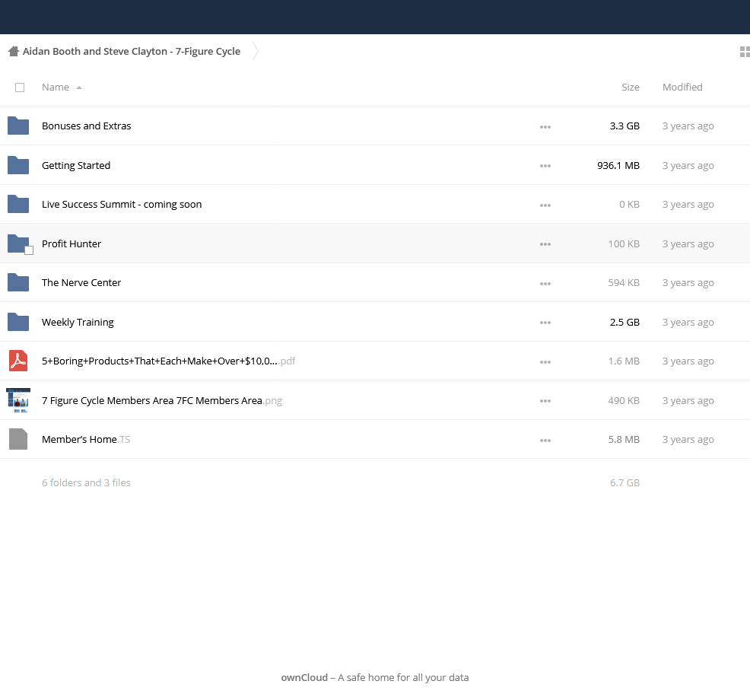Click the Live Success Summit folder icon
Screen dimensions: 750x700
click(18, 205)
